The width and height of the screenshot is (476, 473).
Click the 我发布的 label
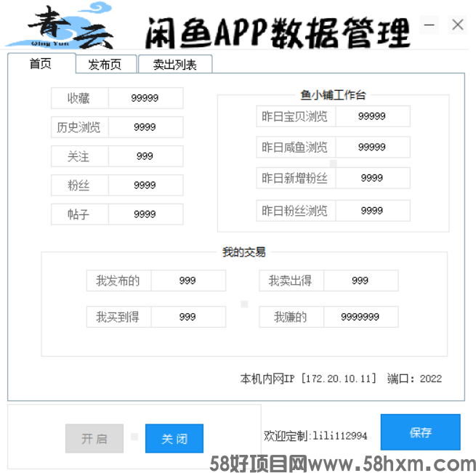(x=118, y=280)
